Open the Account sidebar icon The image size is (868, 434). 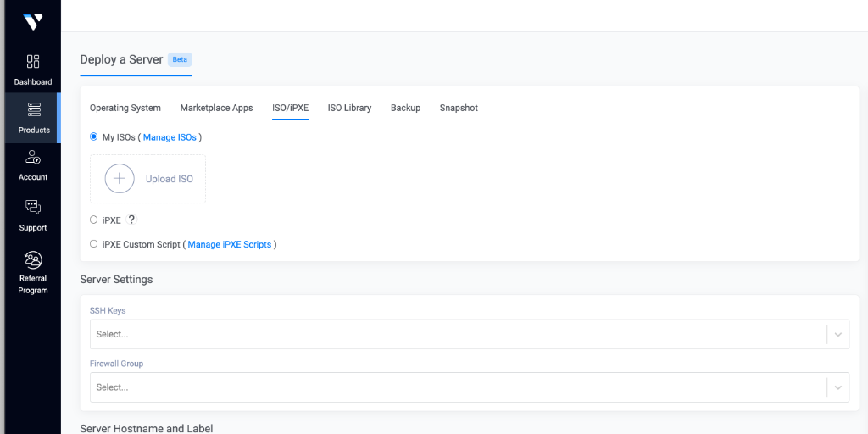click(x=33, y=158)
